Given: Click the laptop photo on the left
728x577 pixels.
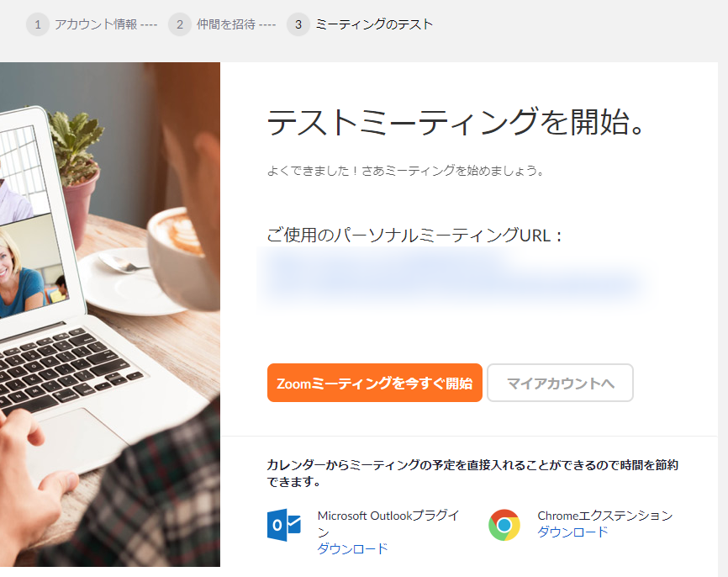Looking at the screenshot, I should click(110, 315).
